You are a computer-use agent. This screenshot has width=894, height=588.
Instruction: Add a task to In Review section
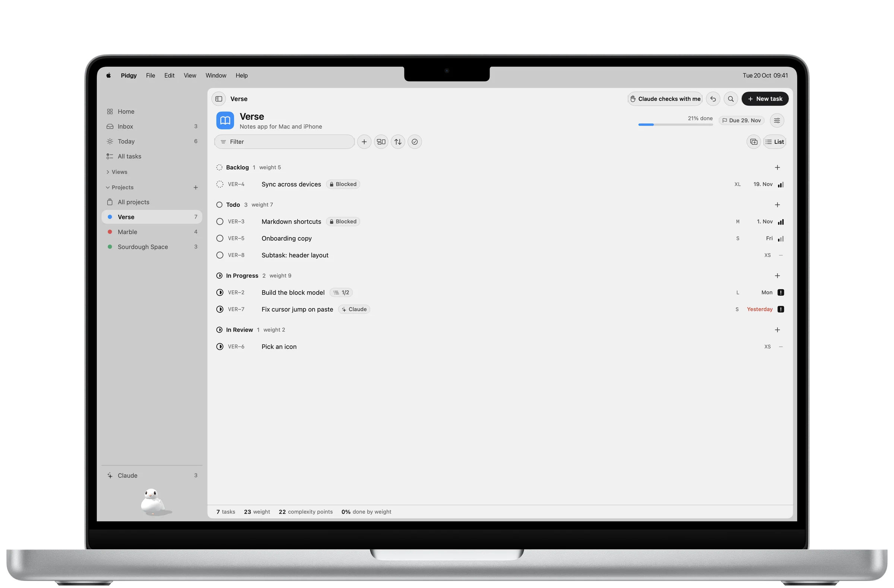pyautogui.click(x=777, y=330)
